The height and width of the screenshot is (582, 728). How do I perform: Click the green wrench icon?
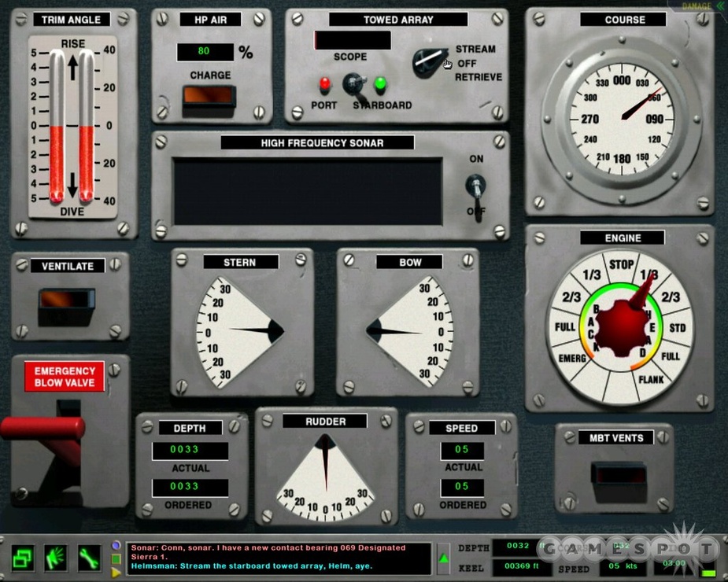pyautogui.click(x=88, y=558)
